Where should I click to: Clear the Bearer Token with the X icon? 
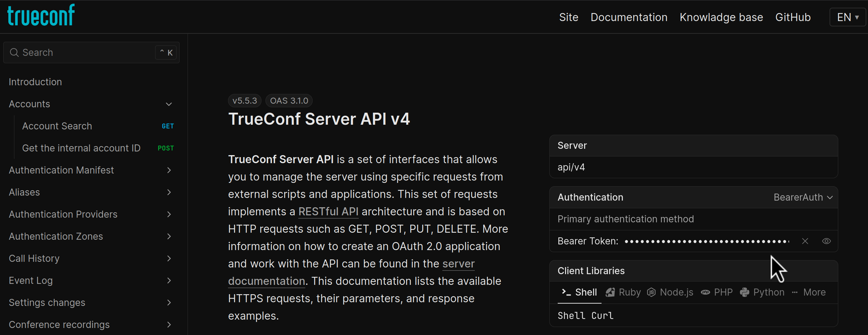[x=805, y=241]
